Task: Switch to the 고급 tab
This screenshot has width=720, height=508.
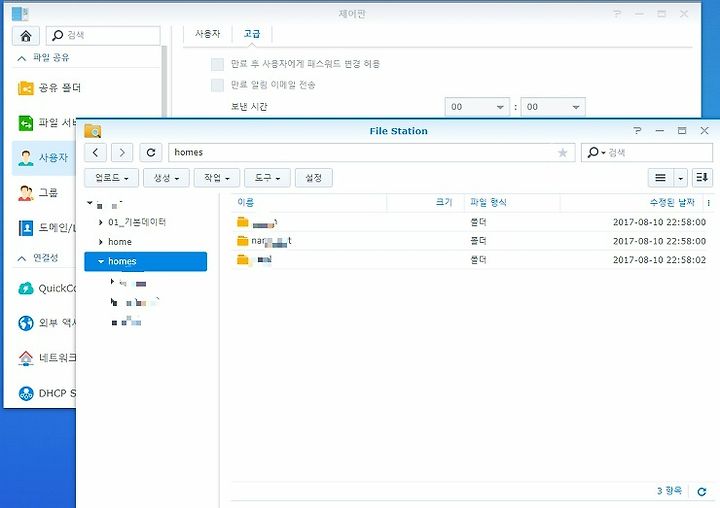Action: pos(252,34)
